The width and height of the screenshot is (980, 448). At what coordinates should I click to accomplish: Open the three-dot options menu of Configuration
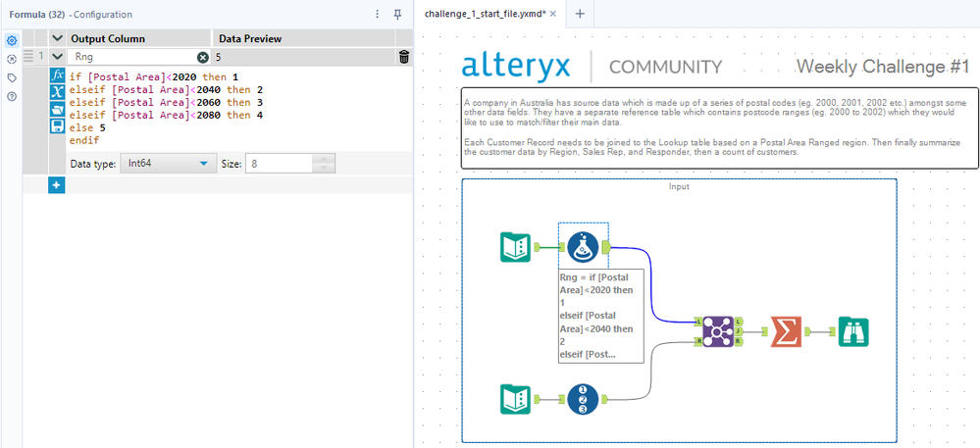point(377,15)
